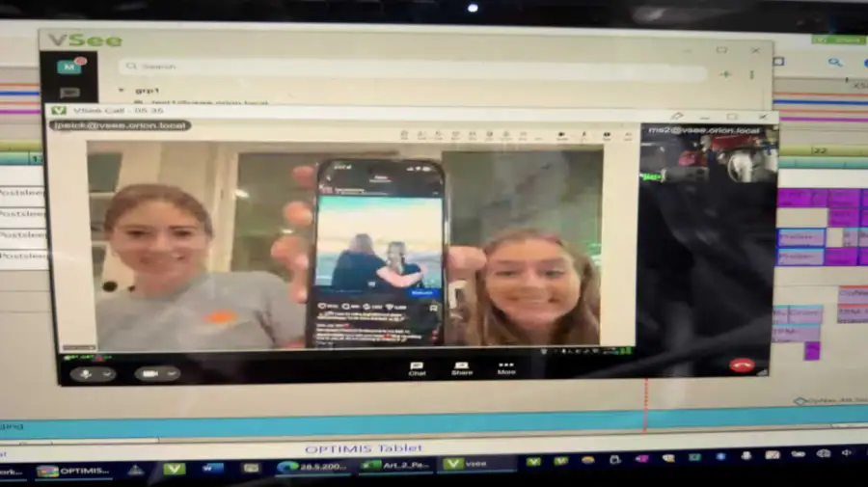Open the More options menu in call
Viewport: 868px width, 487px height.
[505, 368]
